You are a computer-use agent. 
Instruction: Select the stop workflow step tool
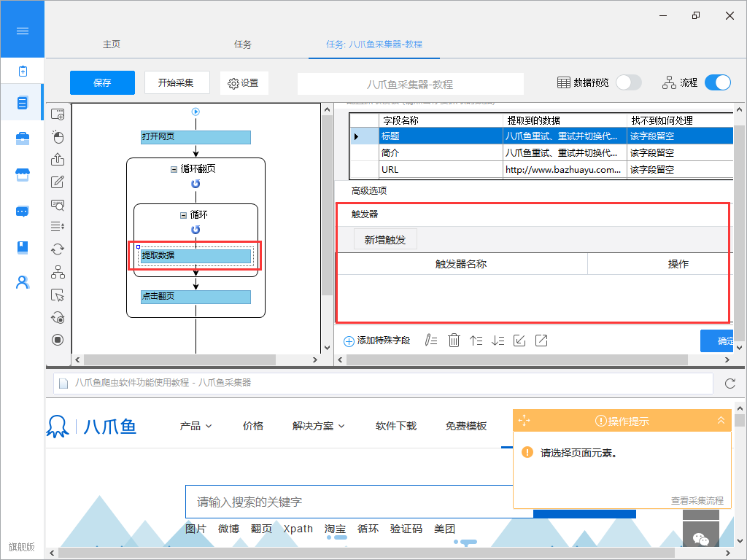click(x=58, y=340)
